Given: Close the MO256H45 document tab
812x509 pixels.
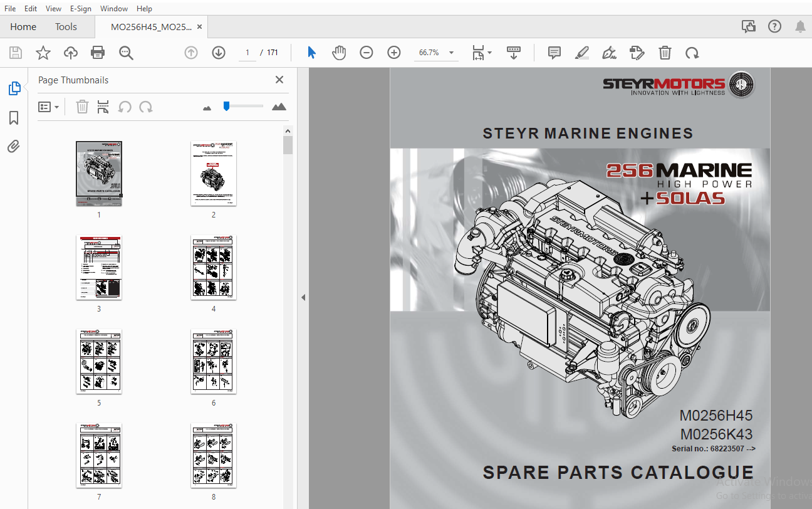Looking at the screenshot, I should (199, 27).
